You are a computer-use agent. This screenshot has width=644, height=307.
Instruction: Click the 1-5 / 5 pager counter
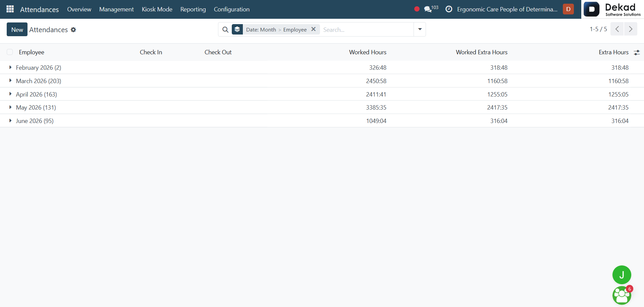[x=598, y=29]
